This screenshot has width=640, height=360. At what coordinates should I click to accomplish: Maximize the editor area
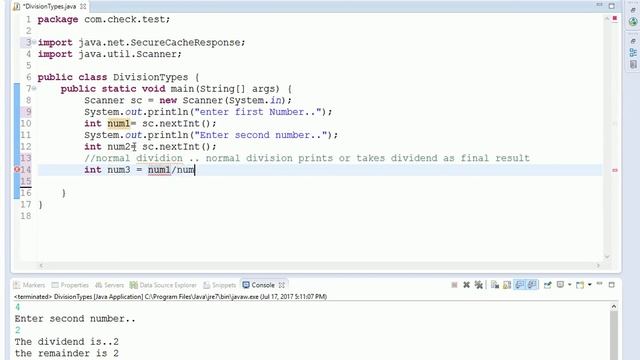click(611, 6)
